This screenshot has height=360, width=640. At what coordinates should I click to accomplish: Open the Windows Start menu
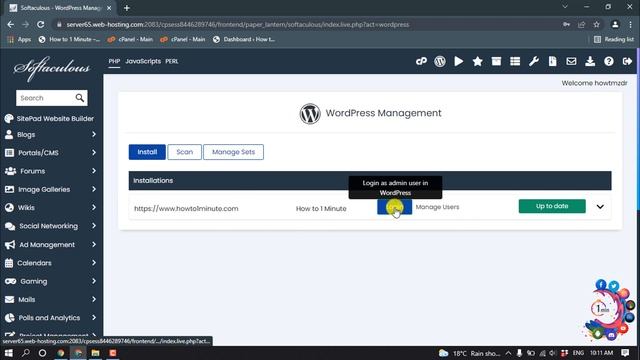coord(8,353)
